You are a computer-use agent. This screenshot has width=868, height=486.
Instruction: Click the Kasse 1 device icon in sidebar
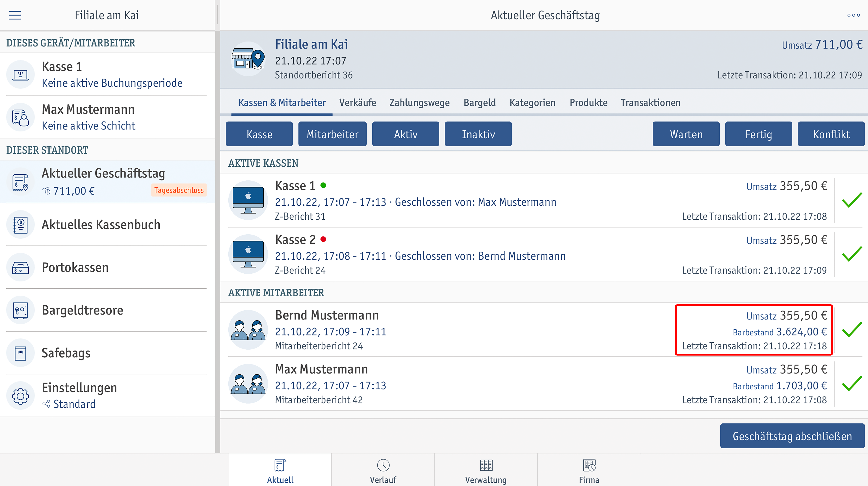point(20,74)
